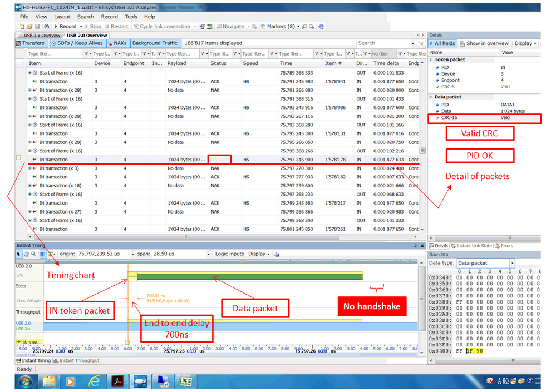This screenshot has width=556, height=392.
Task: Expand IN transaction (x 18) row
Action: pyautogui.click(x=30, y=186)
